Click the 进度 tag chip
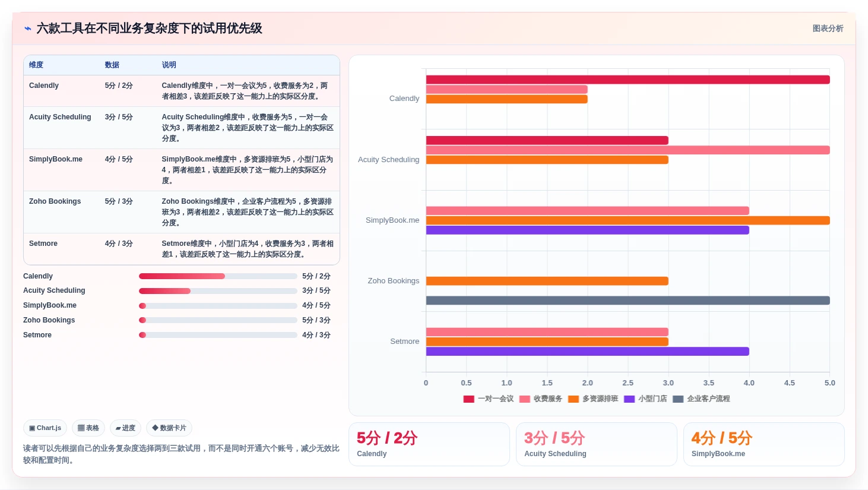The image size is (868, 490). coord(125,428)
